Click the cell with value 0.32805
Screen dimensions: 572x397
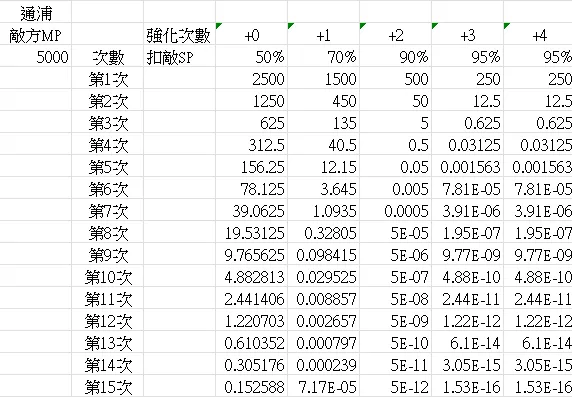click(324, 232)
